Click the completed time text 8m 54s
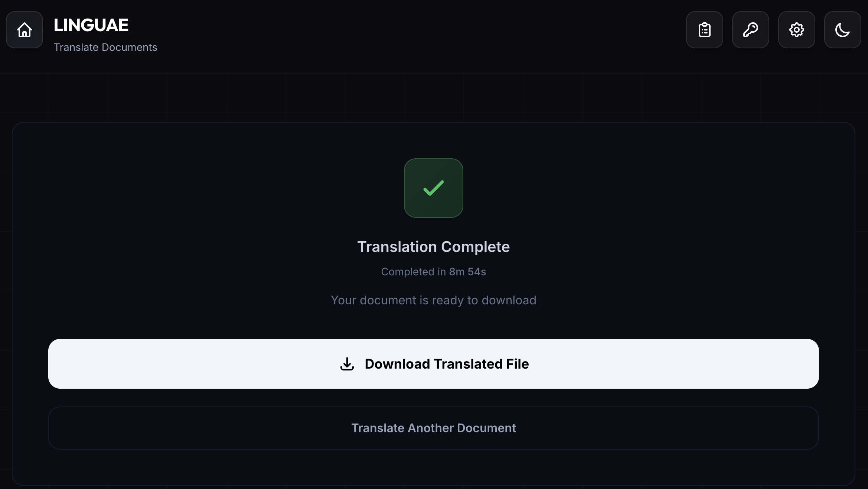Image resolution: width=868 pixels, height=489 pixels. 467,272
